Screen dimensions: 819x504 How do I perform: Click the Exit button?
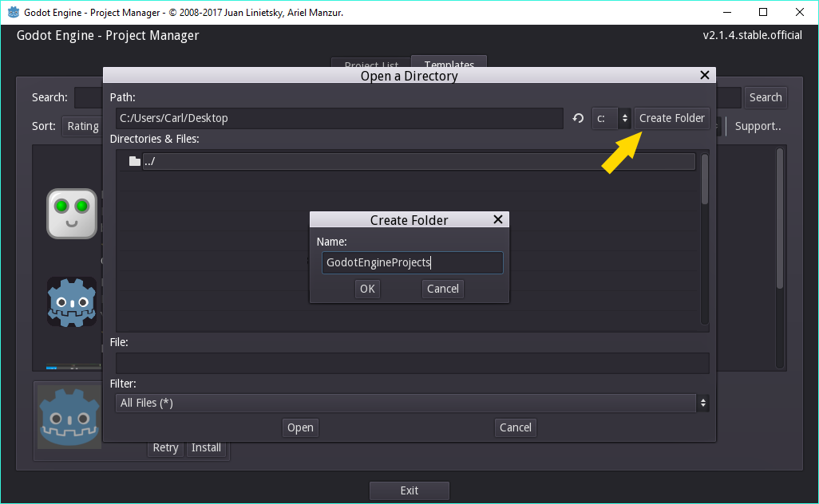pyautogui.click(x=409, y=490)
